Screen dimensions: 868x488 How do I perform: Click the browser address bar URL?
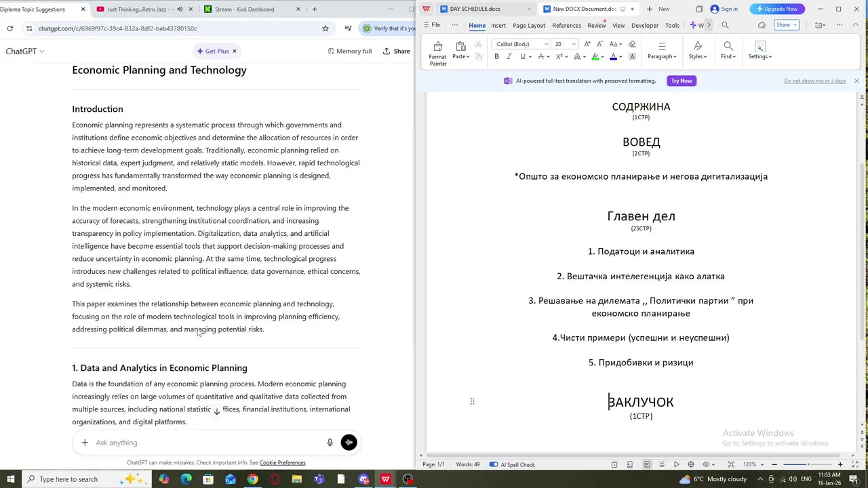pyautogui.click(x=117, y=28)
